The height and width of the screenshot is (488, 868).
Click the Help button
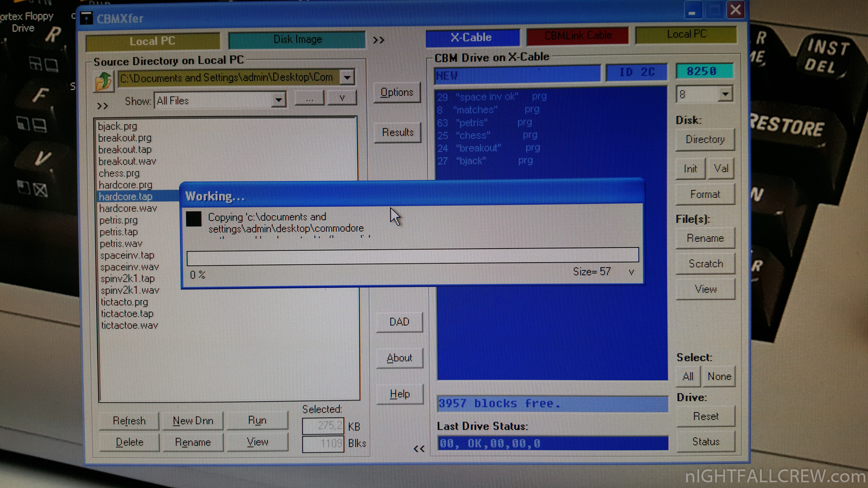click(400, 394)
